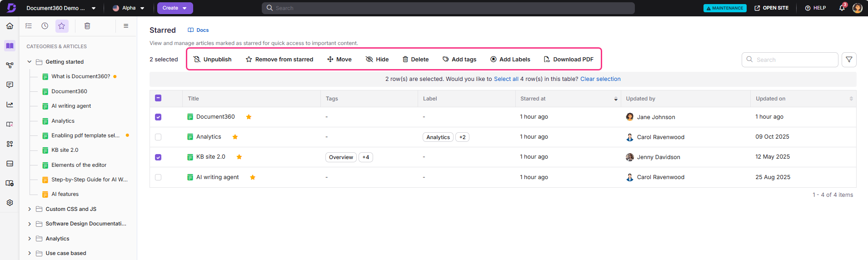Uncheck the Document360 row checkbox
The image size is (868, 260).
[158, 117]
